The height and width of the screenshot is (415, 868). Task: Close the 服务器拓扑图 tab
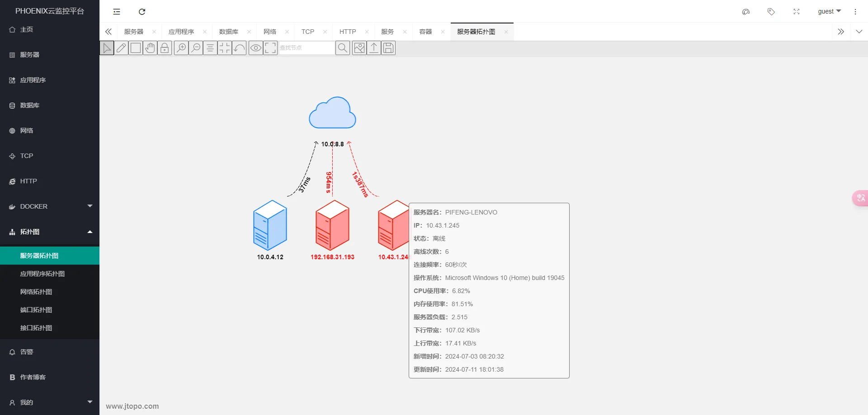(506, 32)
